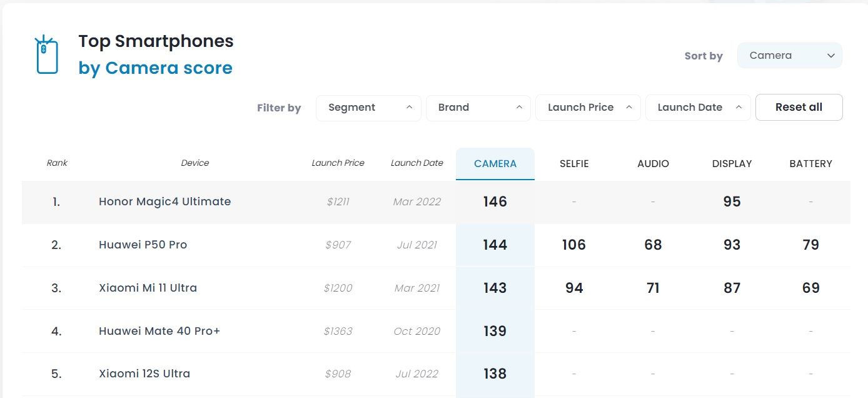The width and height of the screenshot is (868, 398).
Task: Open the Huawei Mate 40 Pro+ link
Action: 159,331
